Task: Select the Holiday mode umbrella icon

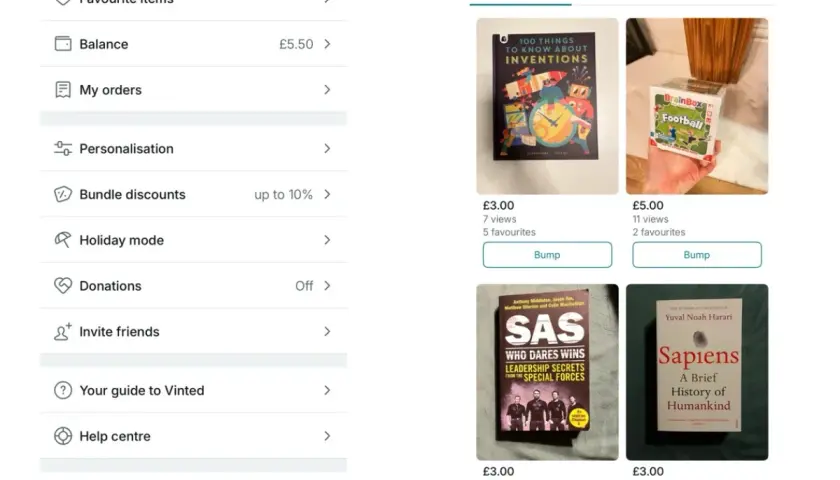Action: coord(63,240)
